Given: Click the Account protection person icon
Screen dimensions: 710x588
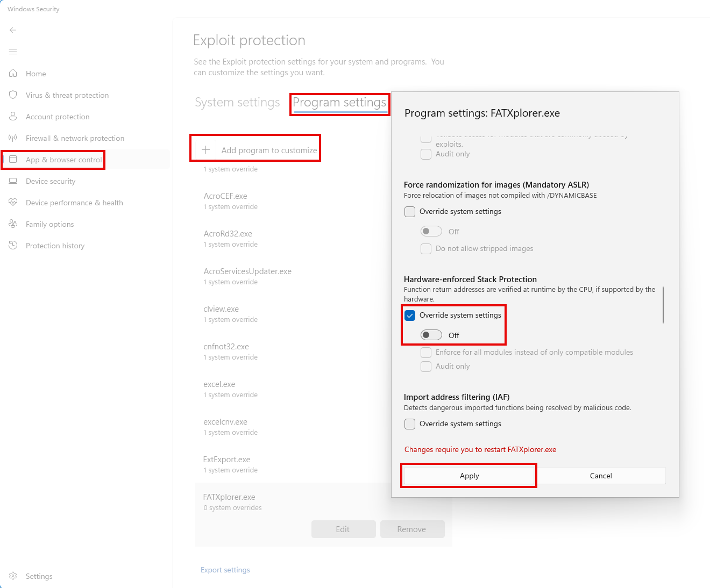Looking at the screenshot, I should 13,116.
